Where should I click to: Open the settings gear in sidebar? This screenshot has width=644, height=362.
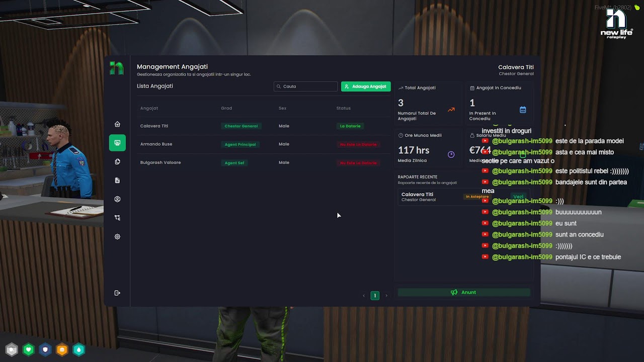(117, 236)
